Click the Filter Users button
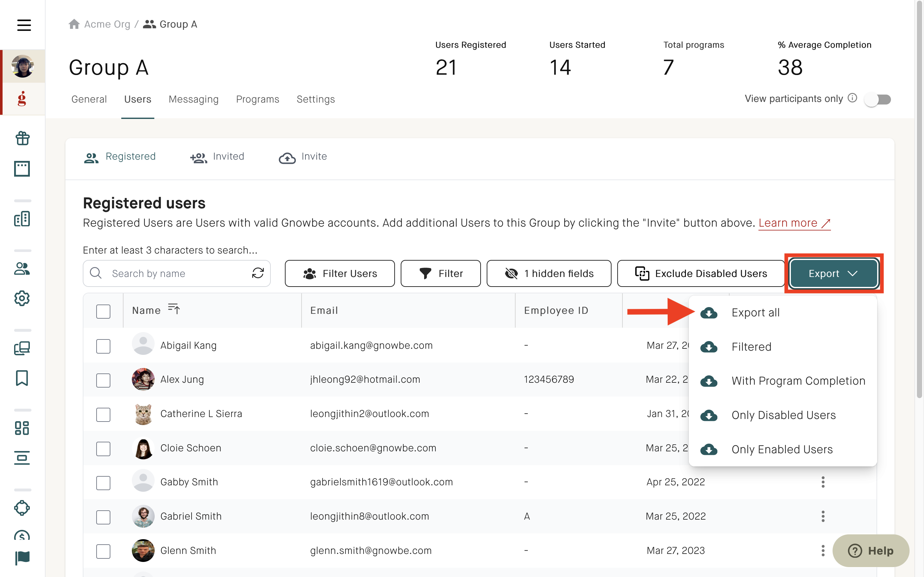The image size is (924, 577). click(x=339, y=273)
